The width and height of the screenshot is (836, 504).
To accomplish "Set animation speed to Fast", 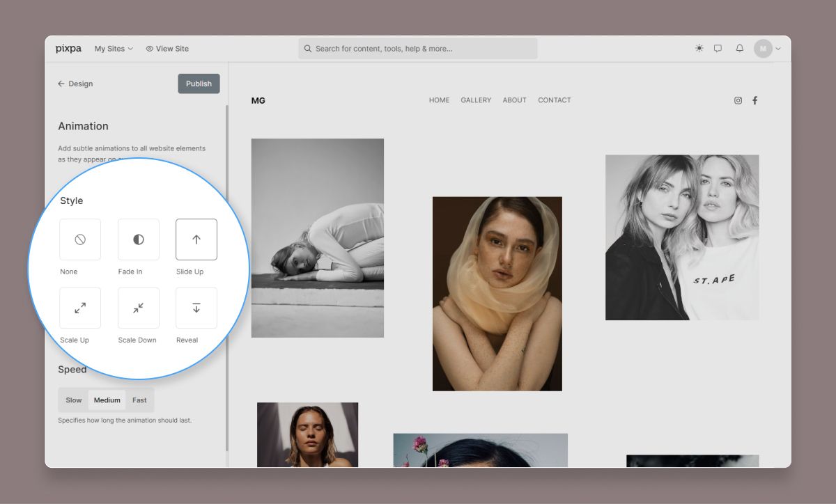I will [139, 400].
